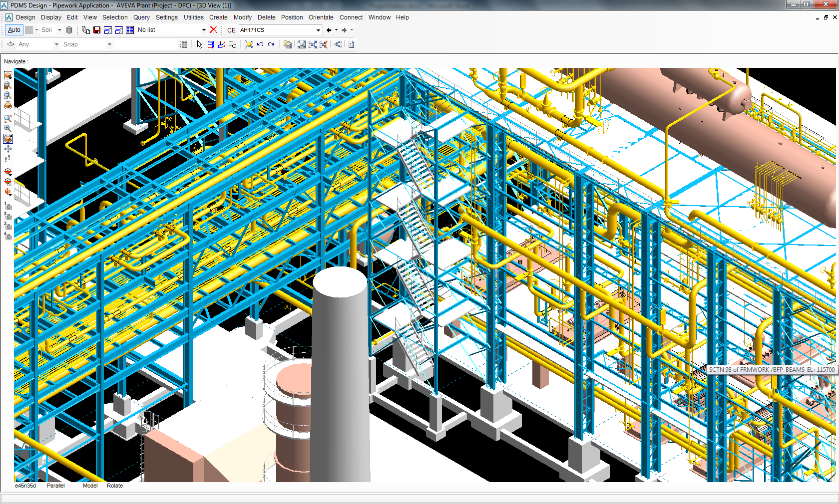Screen dimensions: 839x504
Task: Click the clip plane box icon
Action: 7,172
